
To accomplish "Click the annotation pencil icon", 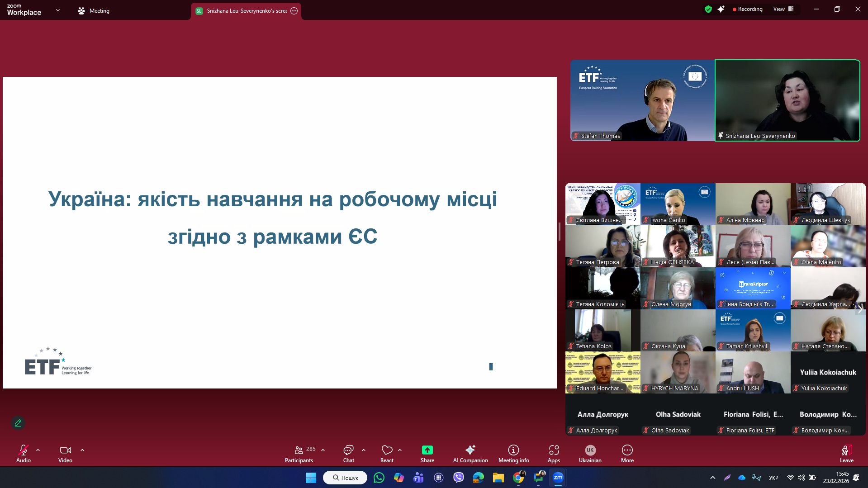I will click(18, 423).
